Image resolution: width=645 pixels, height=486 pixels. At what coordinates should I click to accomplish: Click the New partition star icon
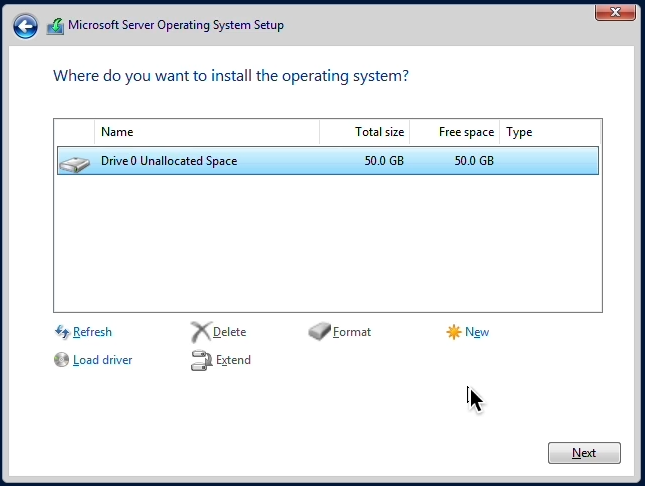(454, 332)
